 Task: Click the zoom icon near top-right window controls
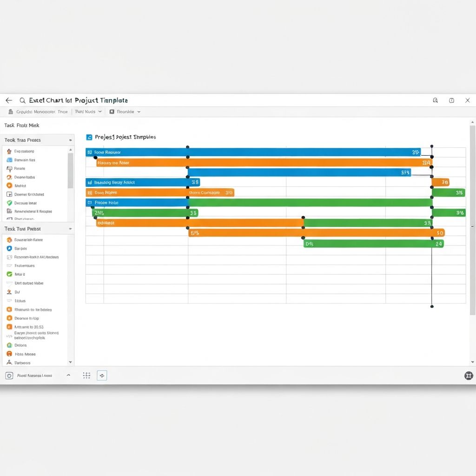pyautogui.click(x=435, y=100)
